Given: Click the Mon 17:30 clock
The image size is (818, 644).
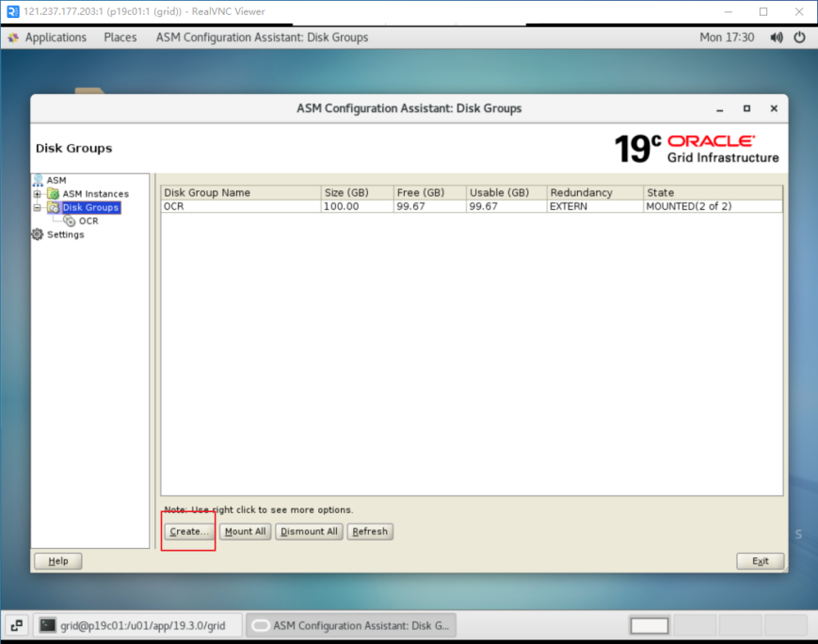Looking at the screenshot, I should click(727, 38).
